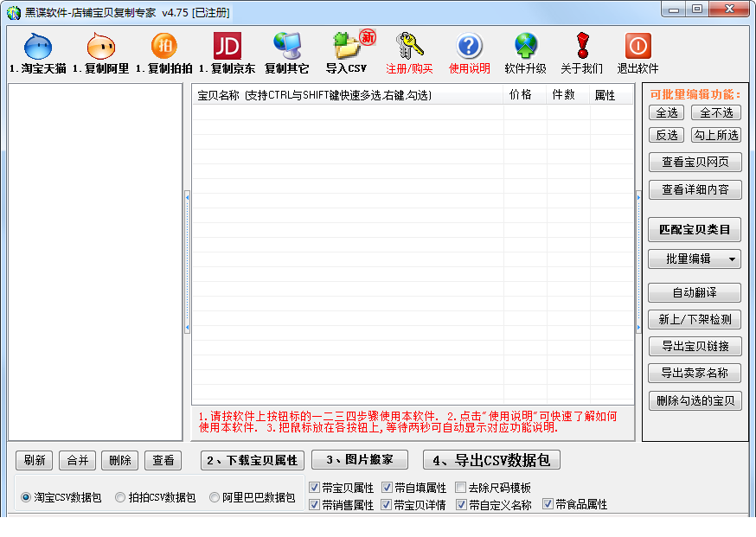Click the 勾上所选 button
Viewport: 756px width, 537px height.
click(716, 135)
